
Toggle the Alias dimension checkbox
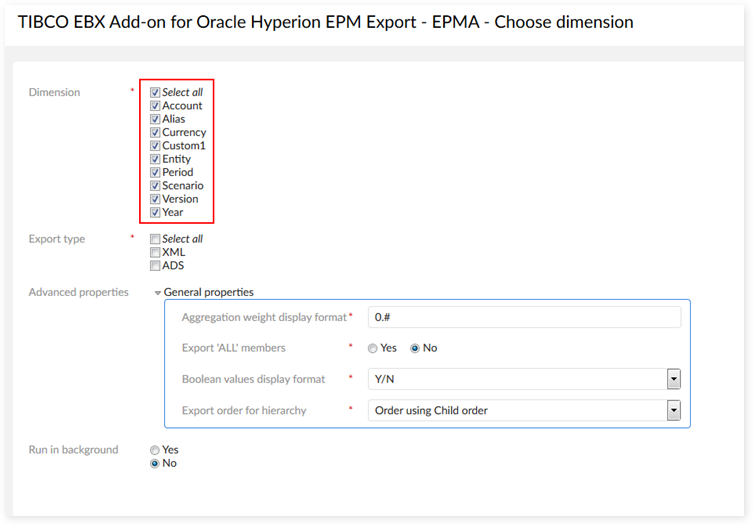click(155, 119)
